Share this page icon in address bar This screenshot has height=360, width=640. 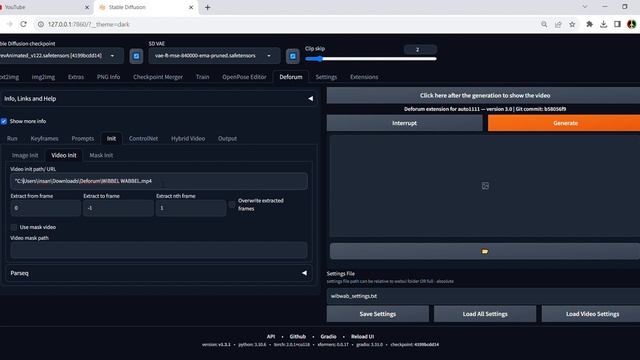558,24
